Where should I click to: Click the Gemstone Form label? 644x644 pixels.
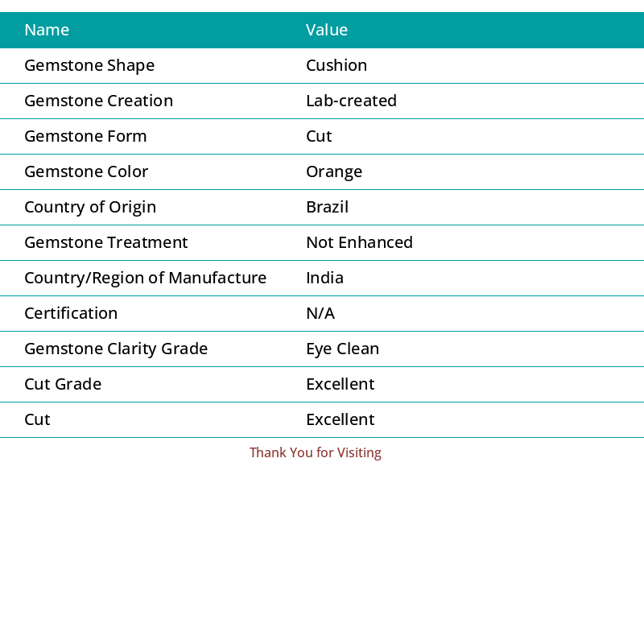coord(85,136)
